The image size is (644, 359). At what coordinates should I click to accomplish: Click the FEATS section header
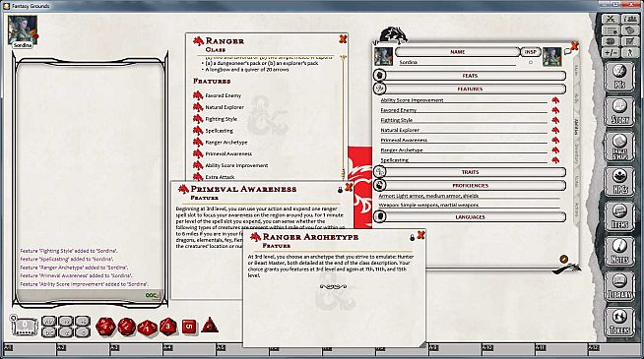click(470, 76)
